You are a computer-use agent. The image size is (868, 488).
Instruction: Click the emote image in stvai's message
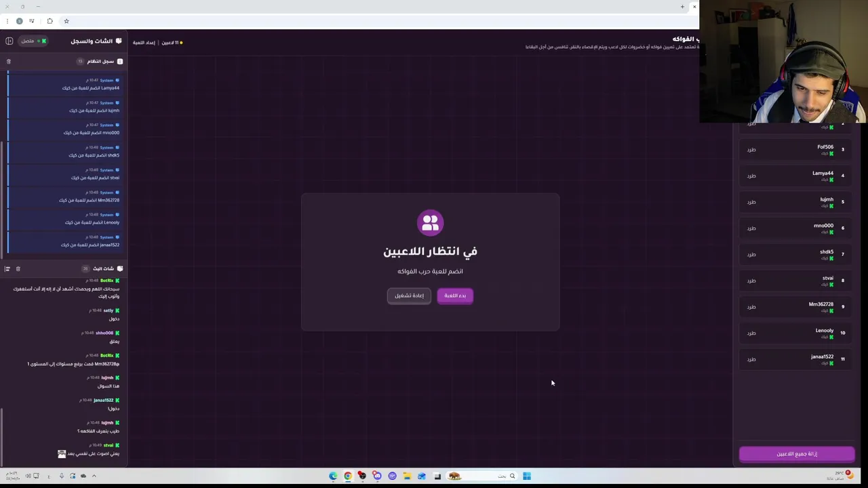(x=62, y=454)
